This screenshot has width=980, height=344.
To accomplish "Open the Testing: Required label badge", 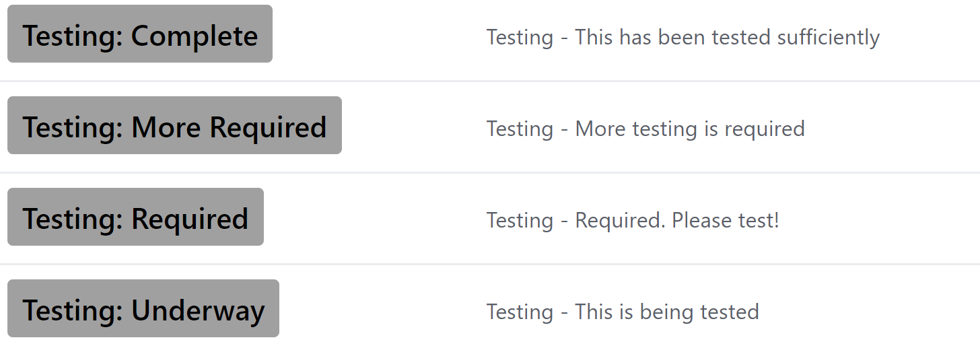I will (x=135, y=217).
